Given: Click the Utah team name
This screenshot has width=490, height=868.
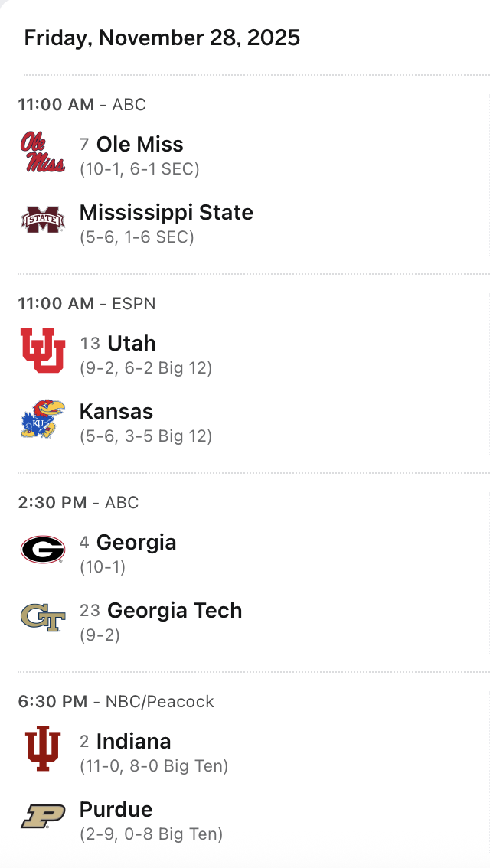Looking at the screenshot, I should (x=131, y=344).
